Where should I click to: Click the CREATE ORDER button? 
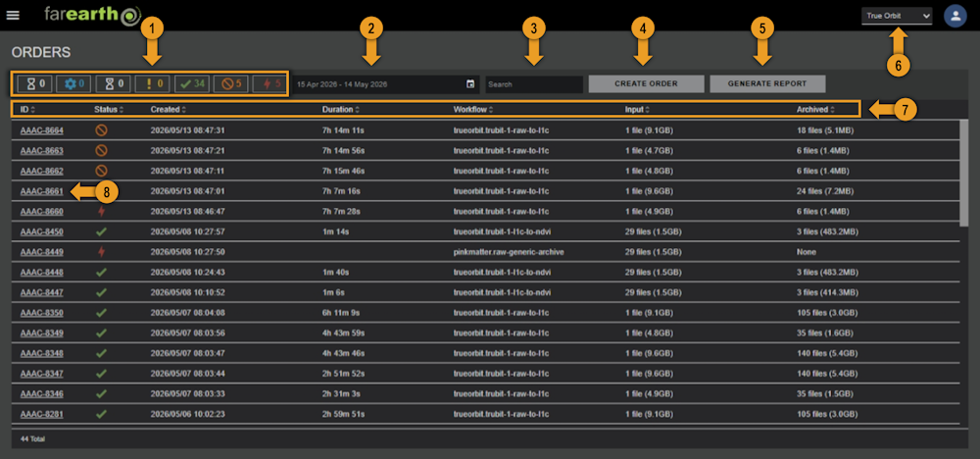pyautogui.click(x=646, y=83)
